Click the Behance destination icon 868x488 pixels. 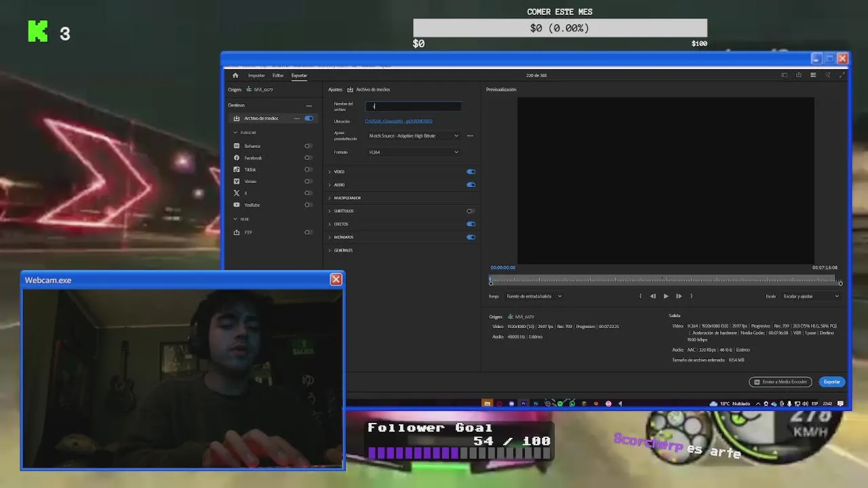coord(237,146)
